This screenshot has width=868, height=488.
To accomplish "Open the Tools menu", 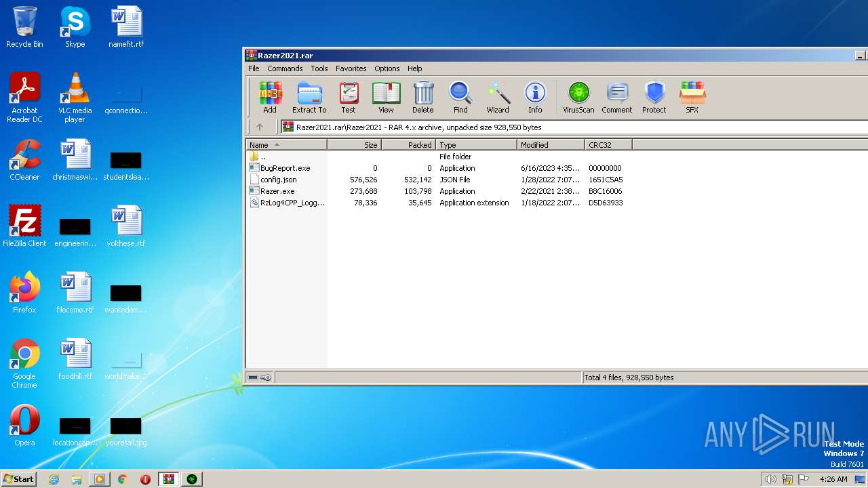I will [x=319, y=68].
